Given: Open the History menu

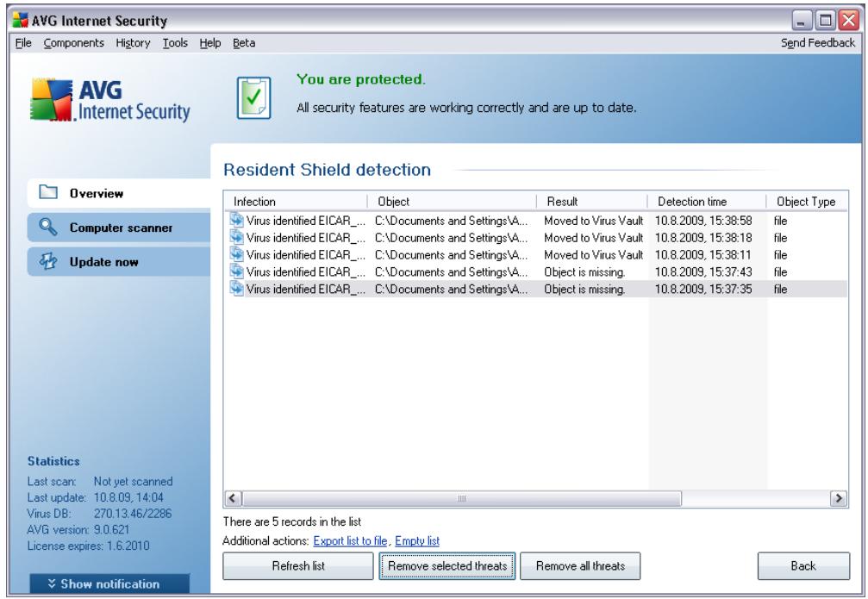Looking at the screenshot, I should click(133, 42).
